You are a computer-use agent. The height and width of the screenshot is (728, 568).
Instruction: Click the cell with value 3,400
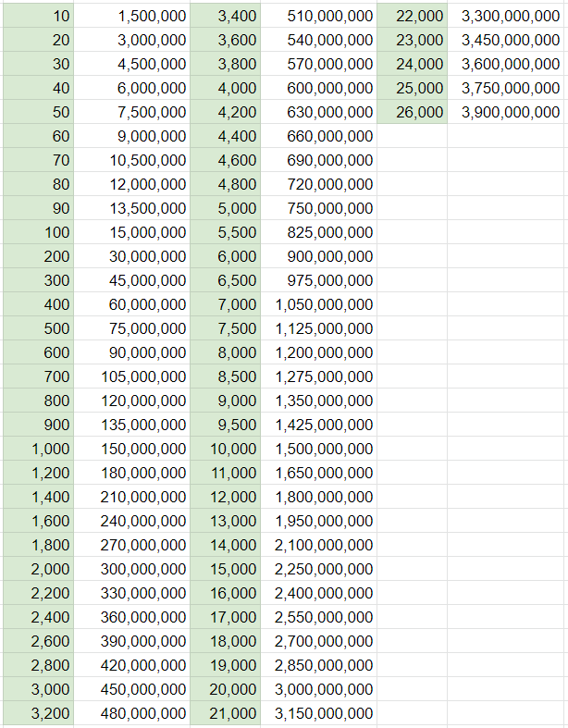pyautogui.click(x=225, y=16)
